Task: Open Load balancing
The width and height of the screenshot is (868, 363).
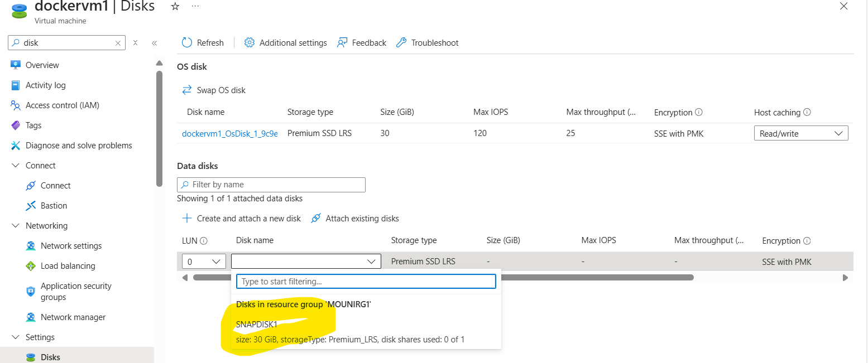Action: coord(68,266)
